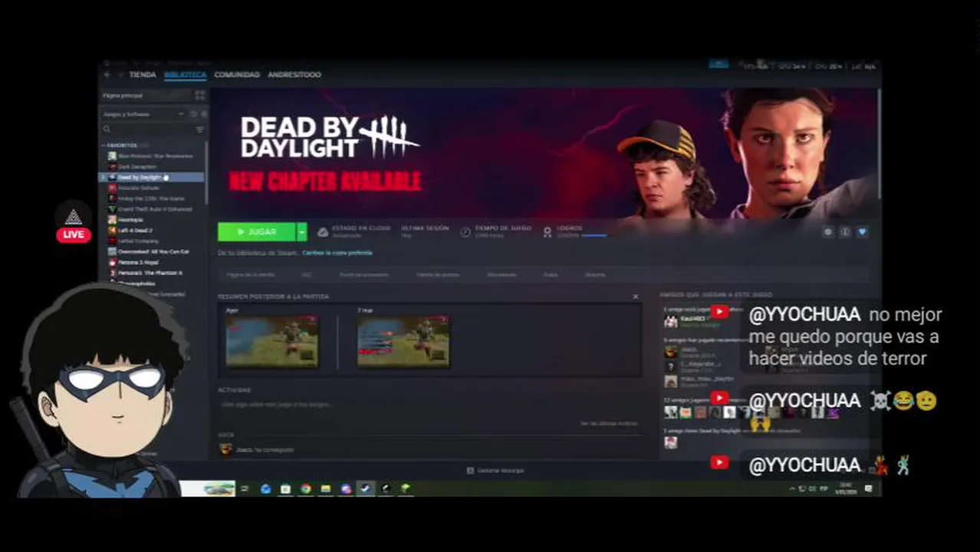
Task: Click the Tiempo de juego clock icon
Action: pos(465,232)
